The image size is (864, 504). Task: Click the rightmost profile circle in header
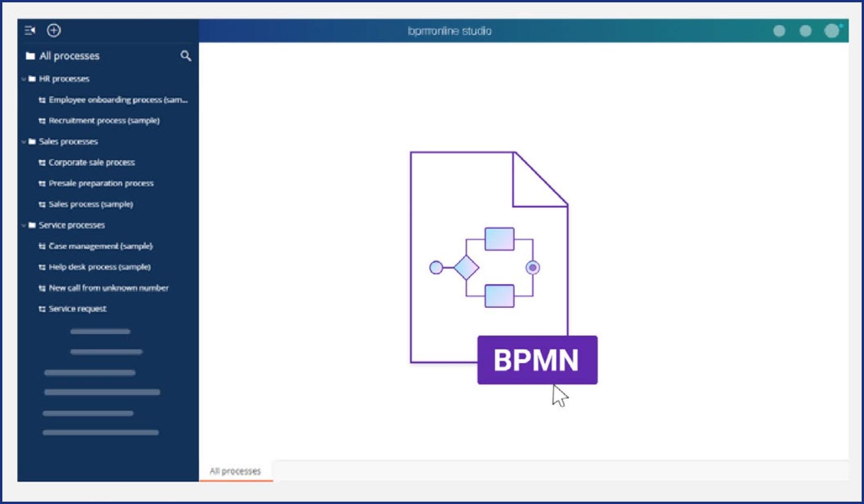[832, 31]
